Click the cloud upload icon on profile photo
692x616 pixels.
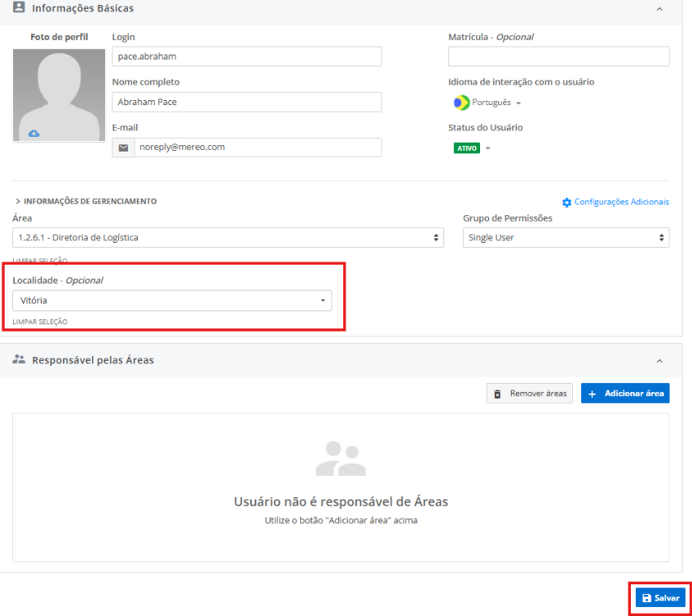pyautogui.click(x=33, y=134)
